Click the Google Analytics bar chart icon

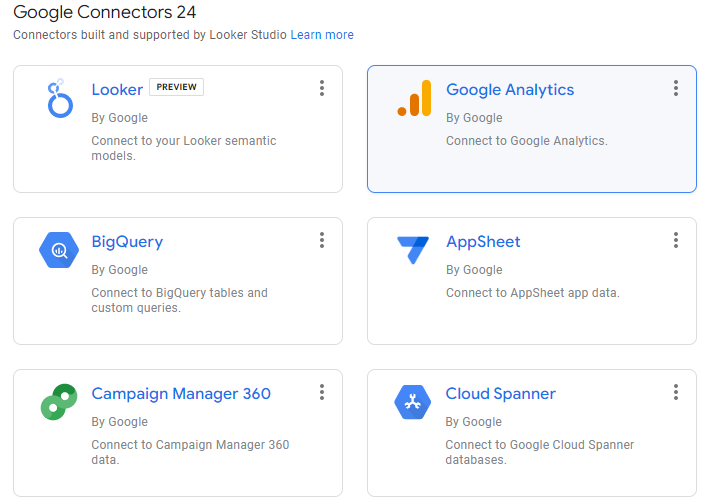coord(414,98)
